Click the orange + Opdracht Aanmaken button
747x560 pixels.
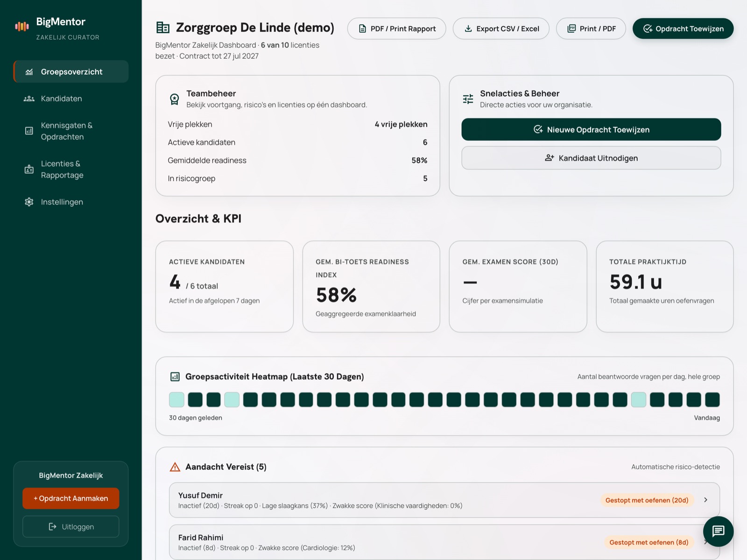point(71,498)
